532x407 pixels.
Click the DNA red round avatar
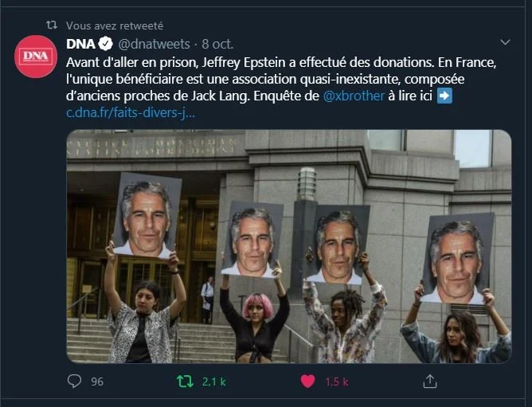(x=36, y=57)
